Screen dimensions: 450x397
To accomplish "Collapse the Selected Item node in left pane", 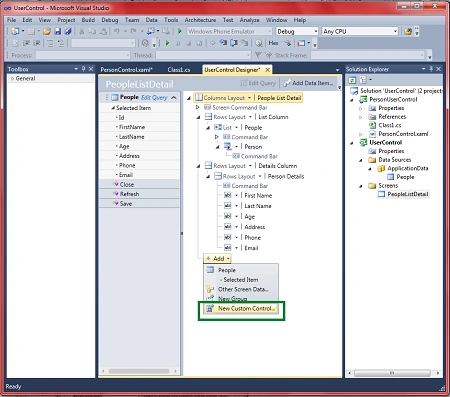I will pyautogui.click(x=113, y=108).
